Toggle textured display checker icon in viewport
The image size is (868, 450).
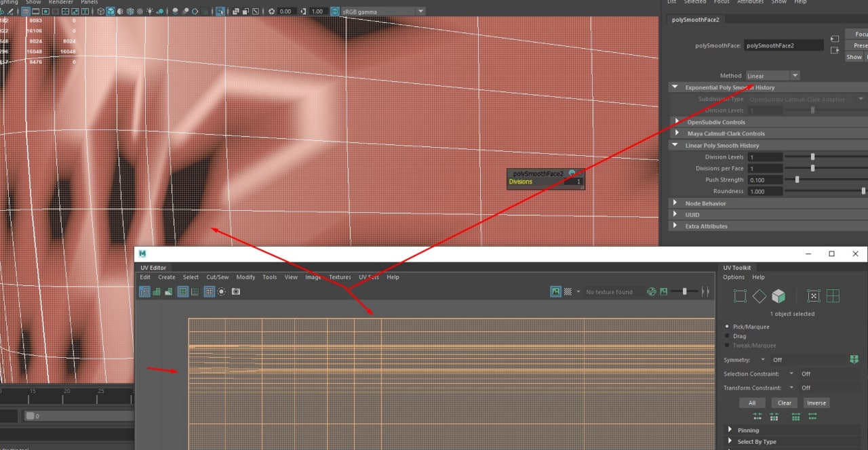click(x=140, y=12)
